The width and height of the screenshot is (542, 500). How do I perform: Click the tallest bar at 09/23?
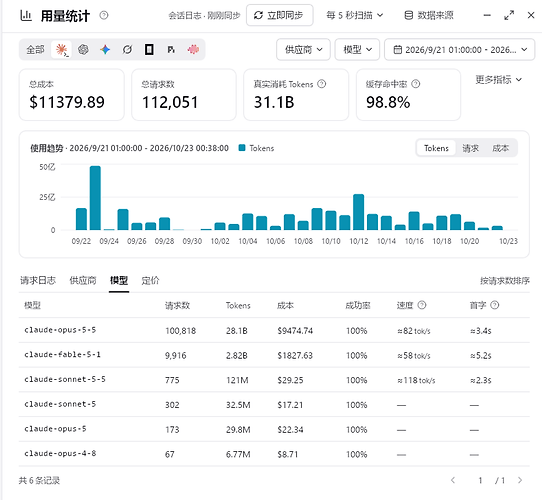(95, 198)
